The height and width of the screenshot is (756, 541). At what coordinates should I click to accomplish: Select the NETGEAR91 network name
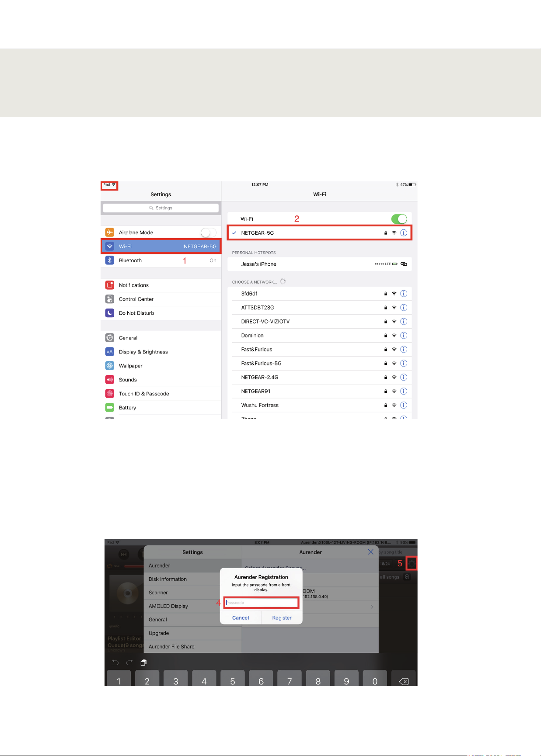(x=256, y=391)
